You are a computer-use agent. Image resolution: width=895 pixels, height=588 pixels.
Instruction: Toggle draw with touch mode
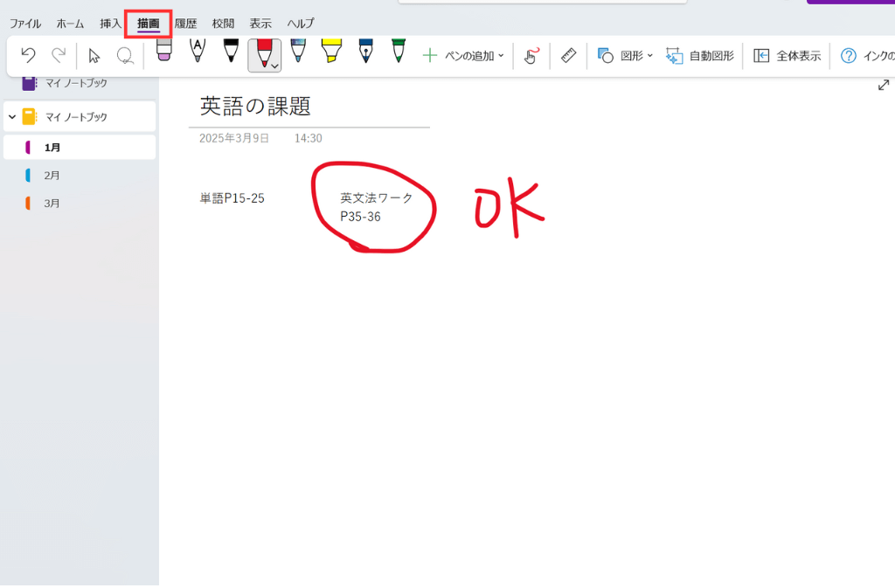click(x=531, y=56)
